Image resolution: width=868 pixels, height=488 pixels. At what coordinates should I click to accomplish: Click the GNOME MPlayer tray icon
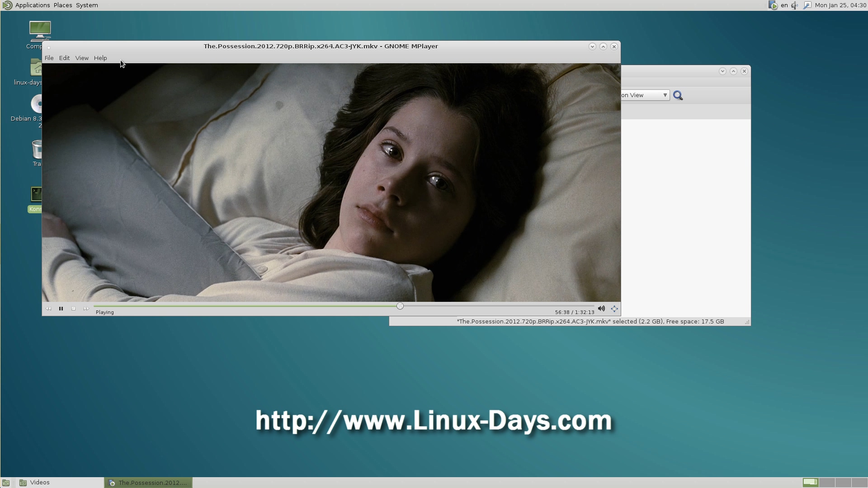pyautogui.click(x=773, y=5)
